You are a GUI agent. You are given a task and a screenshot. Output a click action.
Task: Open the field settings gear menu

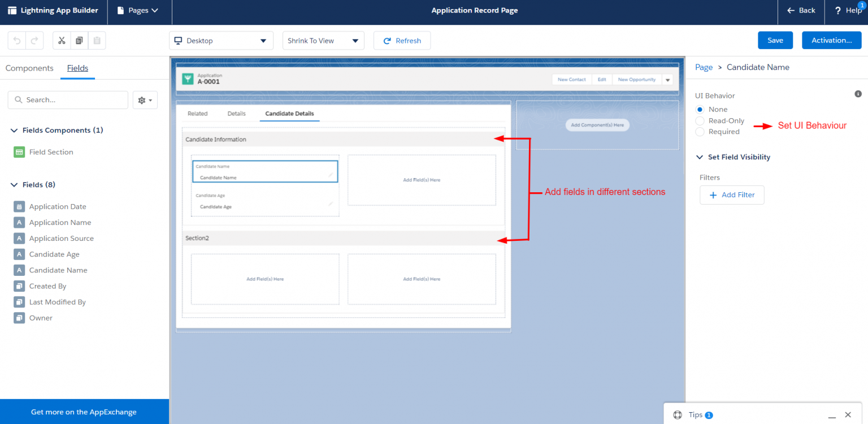[145, 100]
